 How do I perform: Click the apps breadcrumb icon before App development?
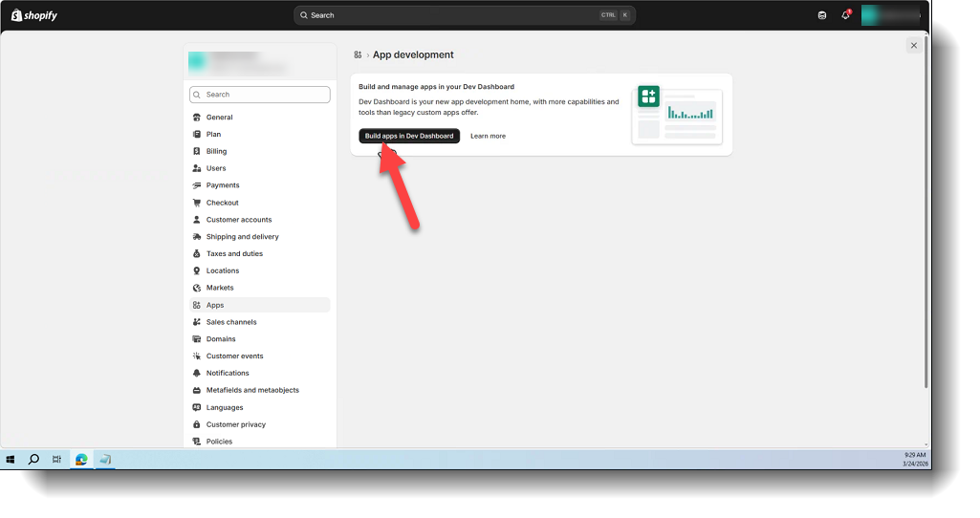click(x=358, y=55)
